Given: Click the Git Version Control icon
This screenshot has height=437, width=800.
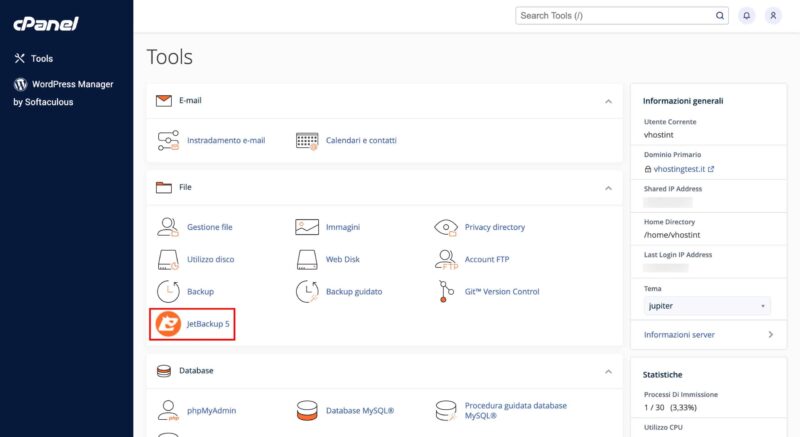Looking at the screenshot, I should [445, 292].
